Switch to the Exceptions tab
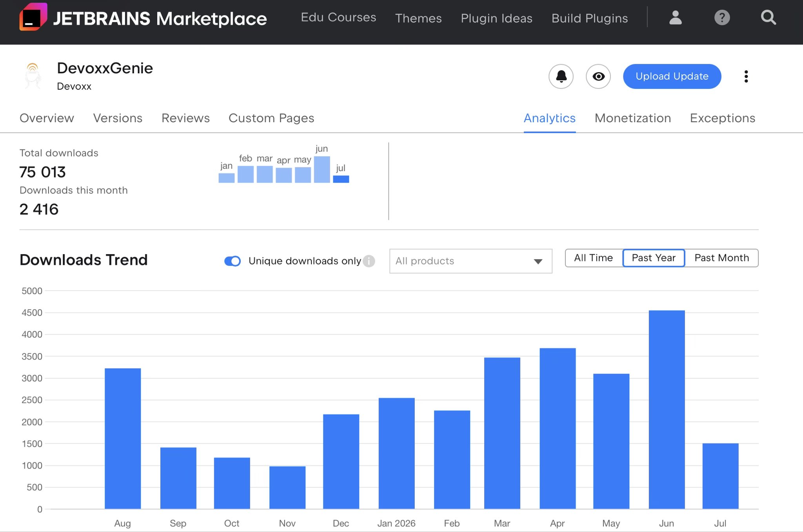The image size is (803, 532). click(x=722, y=118)
